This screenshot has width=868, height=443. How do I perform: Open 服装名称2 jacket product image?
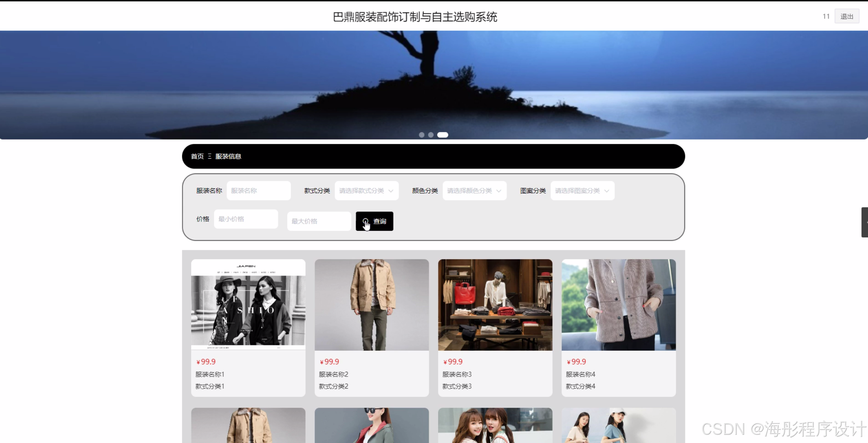pos(371,305)
